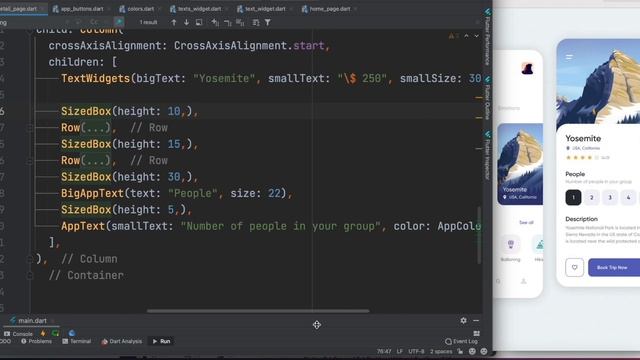Screen dimensions: 640x360
Task: Toggle the Match Case option
Action: (94, 22)
